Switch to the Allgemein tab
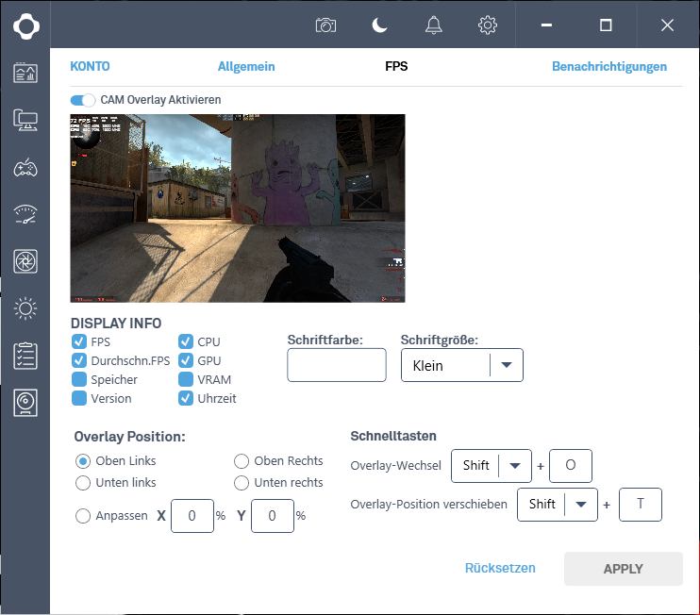700x615 pixels. (246, 66)
